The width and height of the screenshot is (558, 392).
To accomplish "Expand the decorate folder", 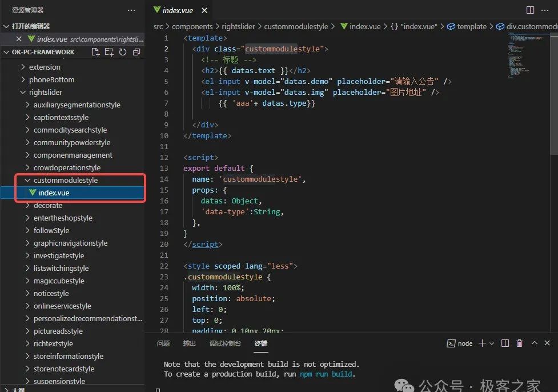I will tap(28, 206).
